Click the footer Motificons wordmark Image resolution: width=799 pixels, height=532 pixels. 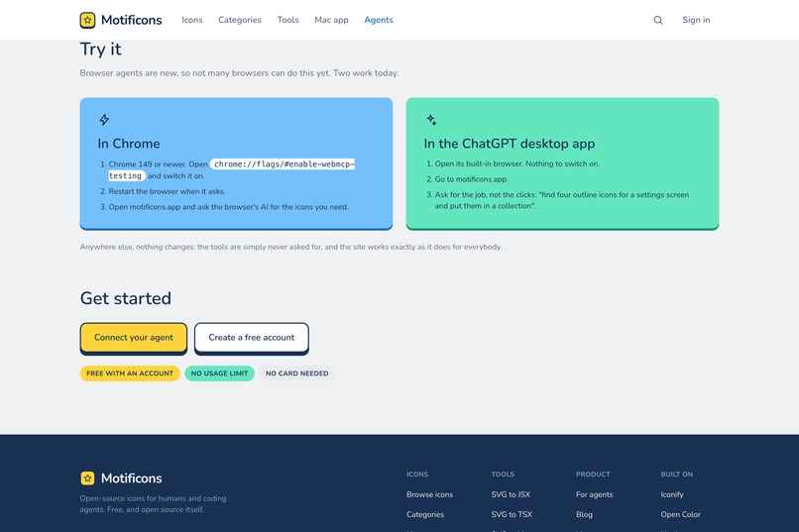[x=132, y=479]
